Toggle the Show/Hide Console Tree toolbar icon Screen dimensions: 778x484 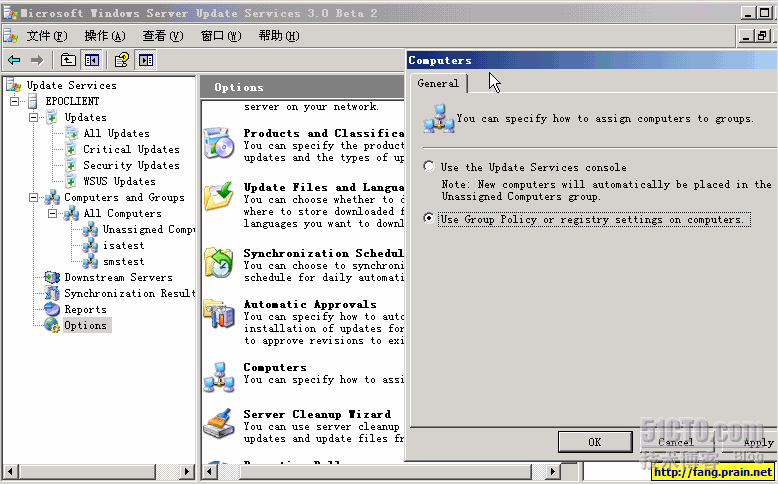tap(92, 61)
